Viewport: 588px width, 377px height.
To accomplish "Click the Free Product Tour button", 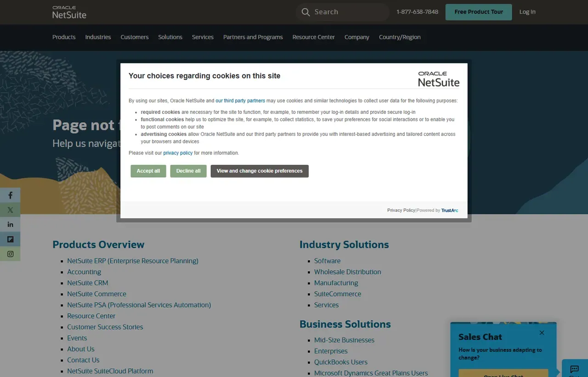I will (x=479, y=12).
